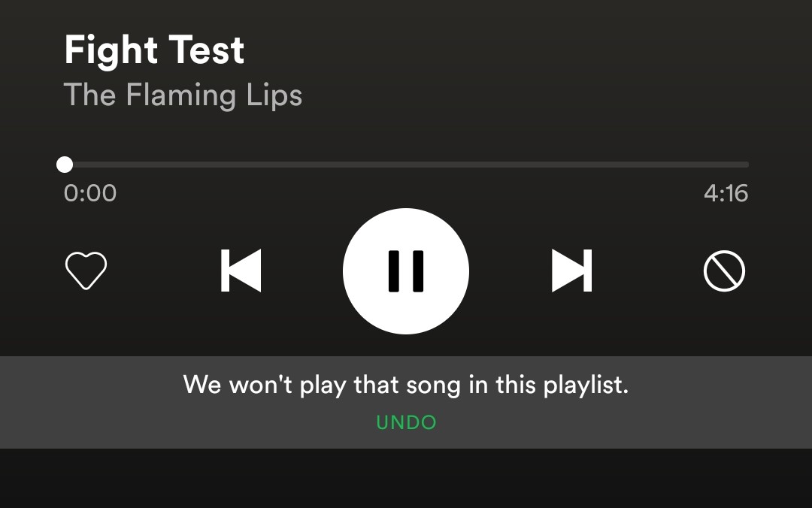Open The Flaming Lips artist page
This screenshot has width=812, height=508.
click(x=183, y=95)
